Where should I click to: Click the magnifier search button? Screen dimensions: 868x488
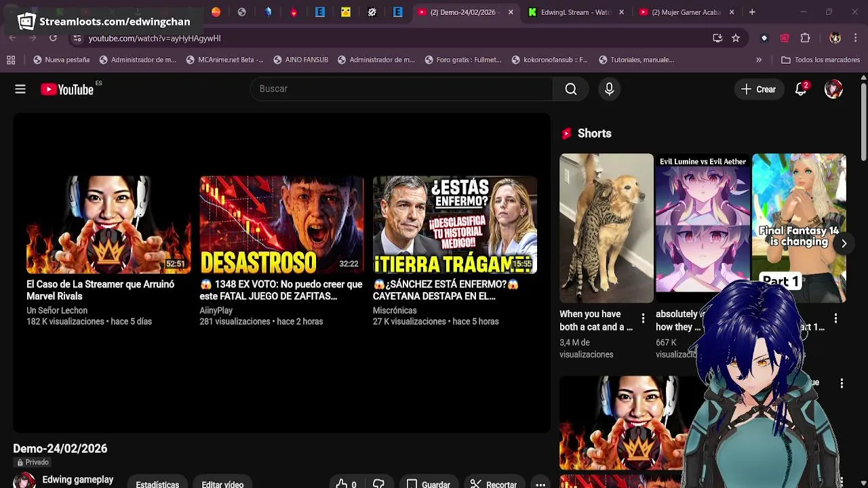pyautogui.click(x=571, y=89)
